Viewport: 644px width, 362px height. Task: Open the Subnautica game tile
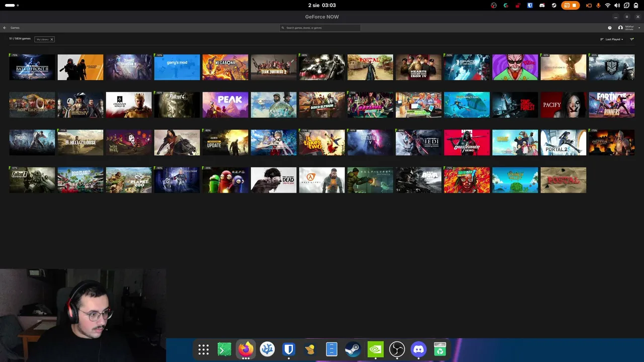pos(467,105)
